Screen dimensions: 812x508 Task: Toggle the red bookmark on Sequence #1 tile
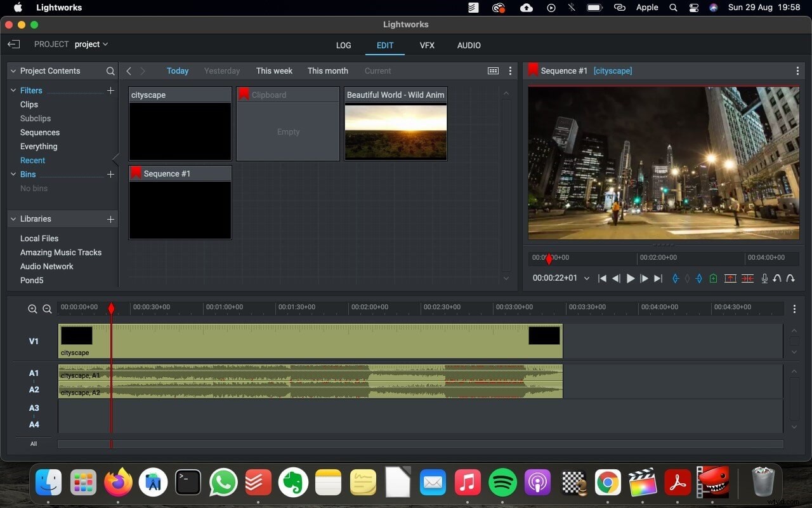coord(135,172)
